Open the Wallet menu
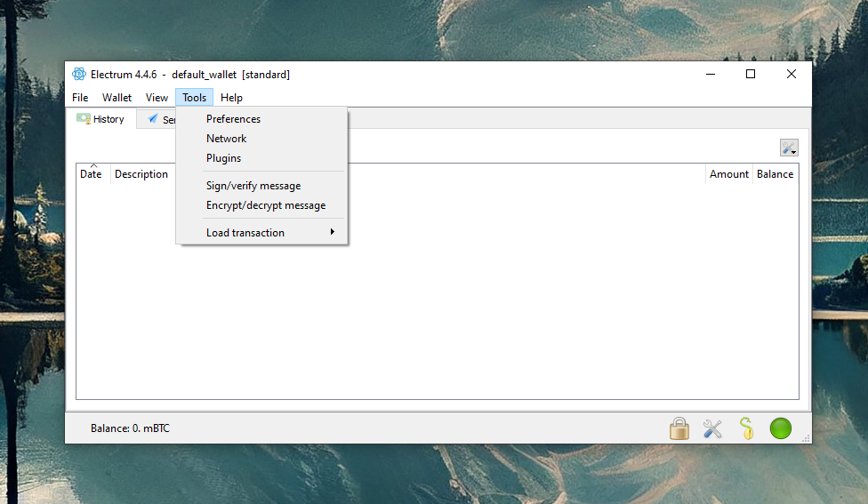 pyautogui.click(x=117, y=98)
